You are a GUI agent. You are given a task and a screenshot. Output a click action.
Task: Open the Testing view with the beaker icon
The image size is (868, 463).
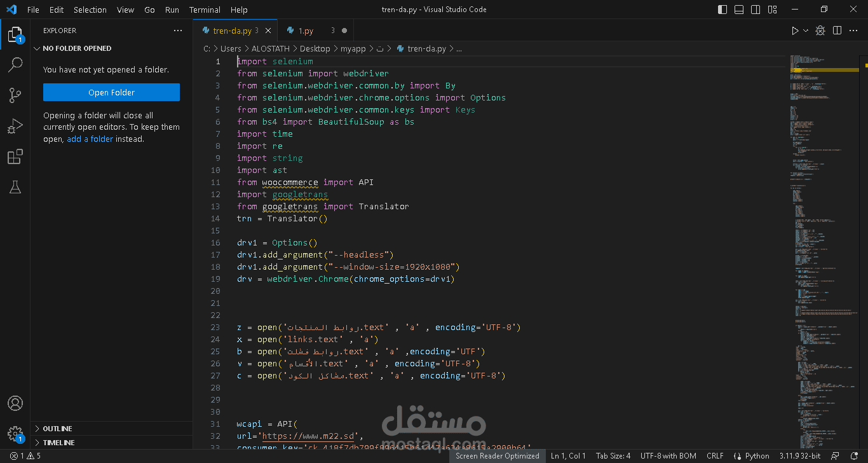click(15, 187)
